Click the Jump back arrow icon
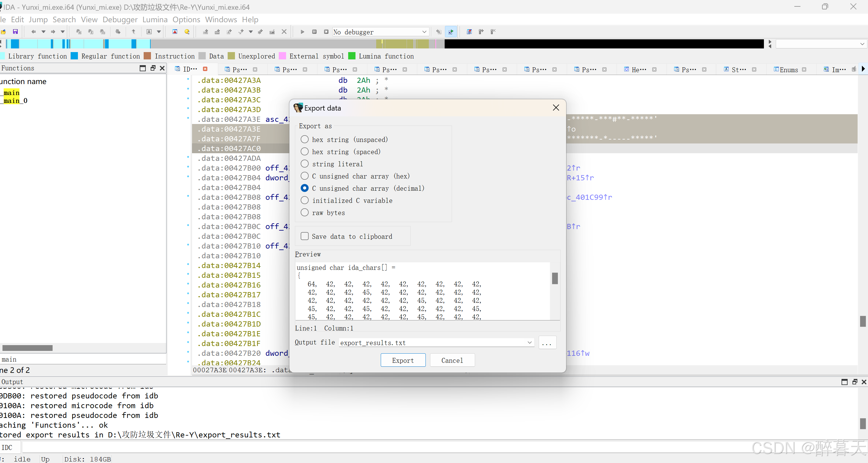 click(33, 32)
